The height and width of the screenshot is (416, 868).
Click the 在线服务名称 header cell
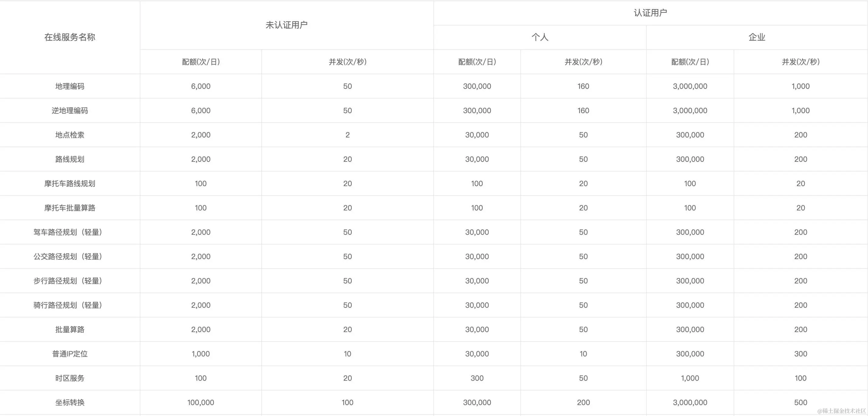click(x=69, y=37)
